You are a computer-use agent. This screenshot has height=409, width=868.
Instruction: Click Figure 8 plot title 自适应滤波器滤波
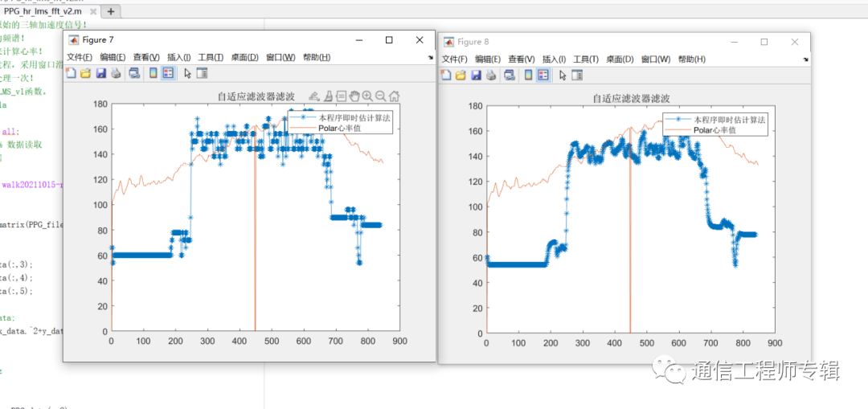click(632, 99)
